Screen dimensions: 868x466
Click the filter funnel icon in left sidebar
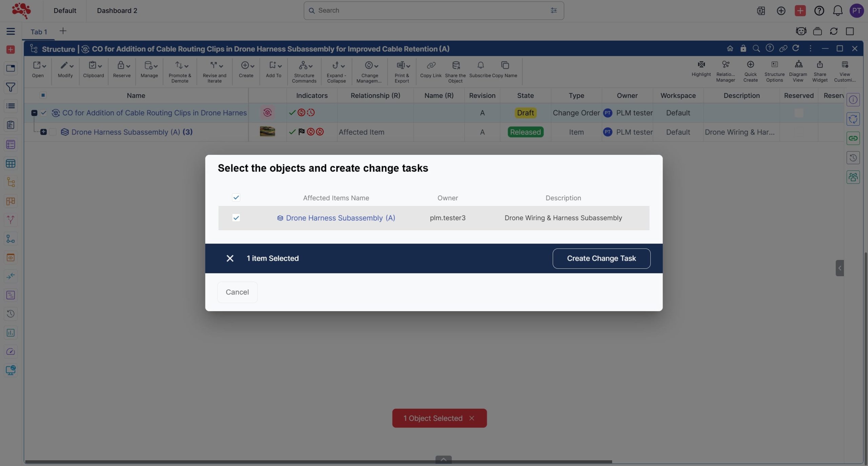click(x=11, y=87)
